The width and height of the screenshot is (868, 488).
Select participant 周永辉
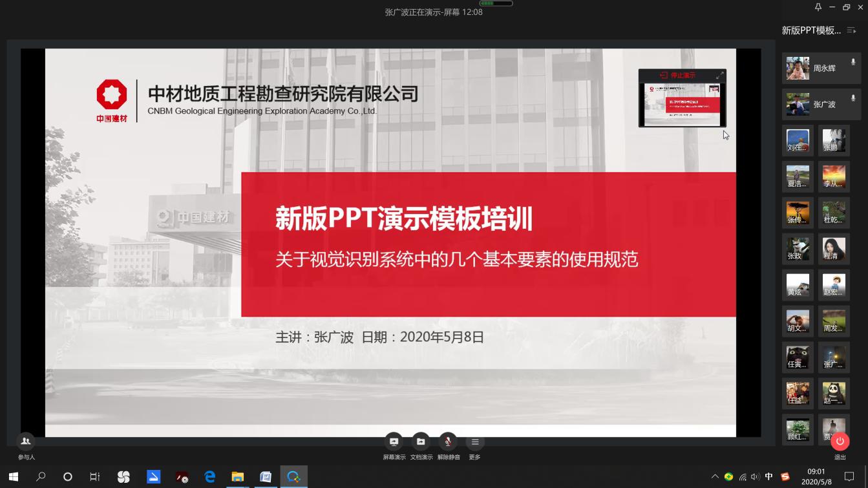[x=821, y=69]
